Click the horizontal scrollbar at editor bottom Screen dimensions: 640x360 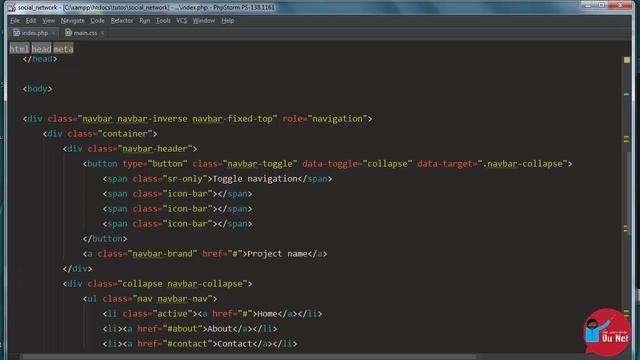[x=249, y=357]
